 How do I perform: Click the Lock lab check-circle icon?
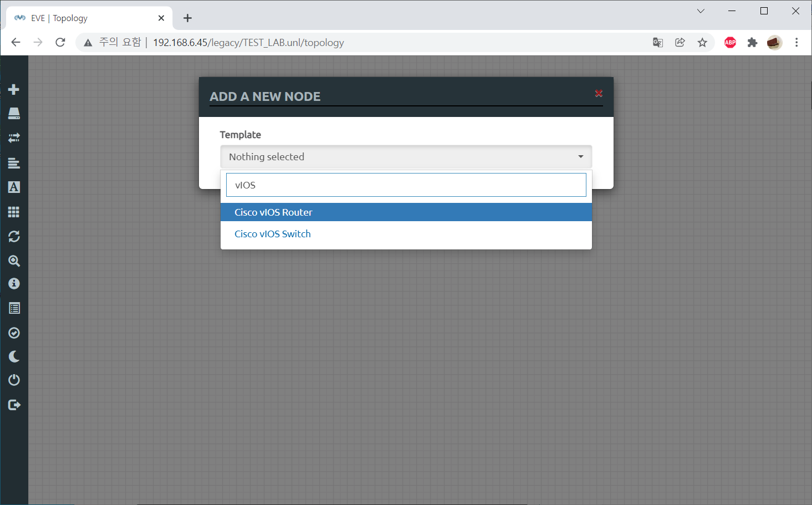[x=14, y=333]
